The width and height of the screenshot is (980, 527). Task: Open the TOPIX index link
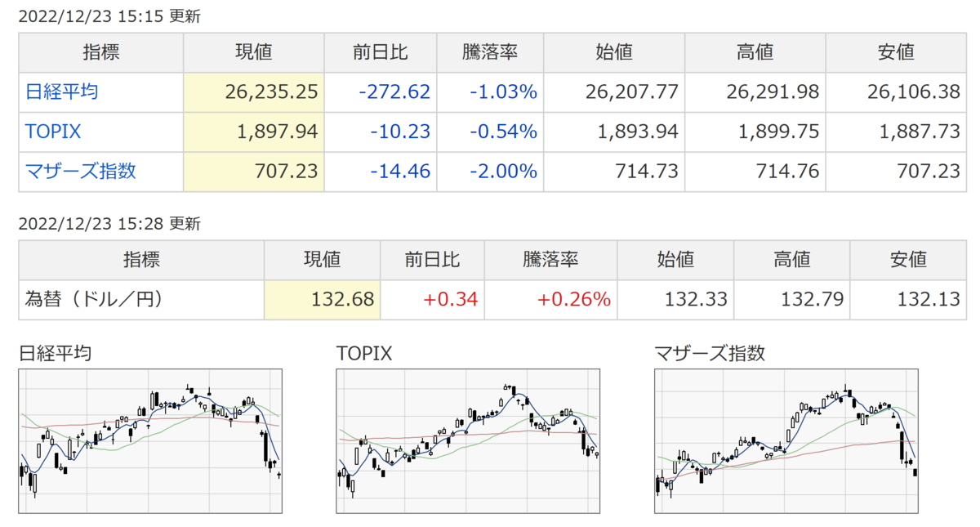coord(53,132)
